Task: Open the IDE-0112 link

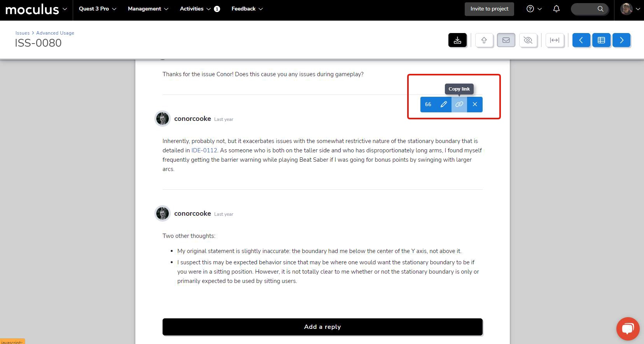Action: click(x=204, y=150)
